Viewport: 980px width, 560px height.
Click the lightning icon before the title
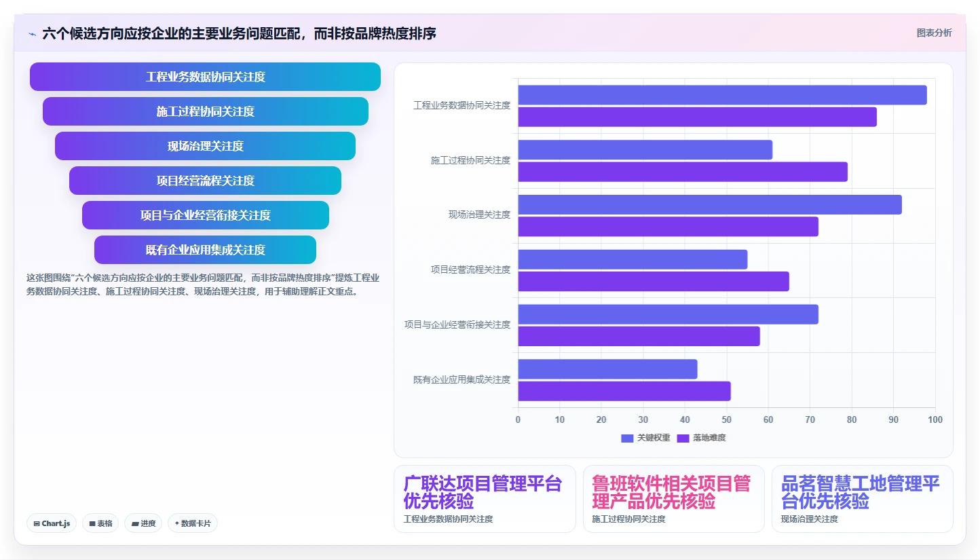(x=32, y=33)
